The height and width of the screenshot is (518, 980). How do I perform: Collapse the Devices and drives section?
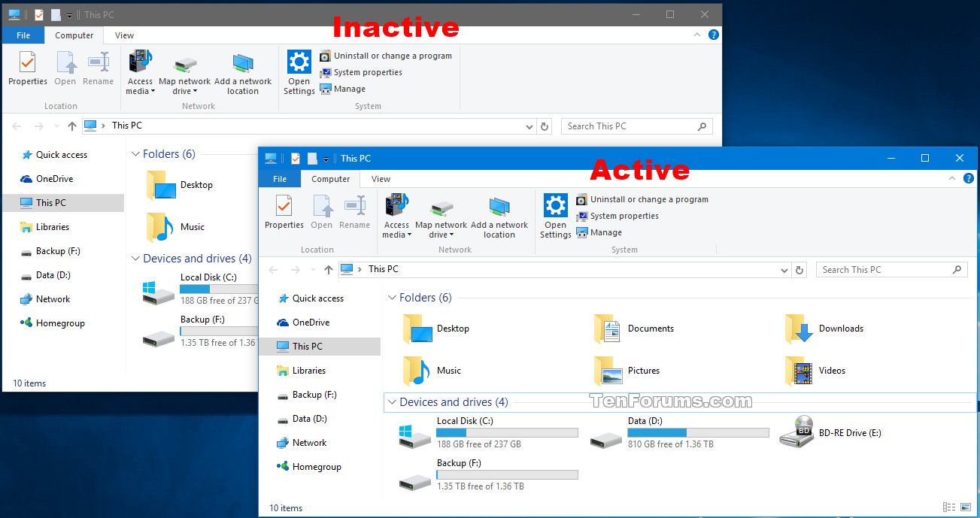point(392,402)
